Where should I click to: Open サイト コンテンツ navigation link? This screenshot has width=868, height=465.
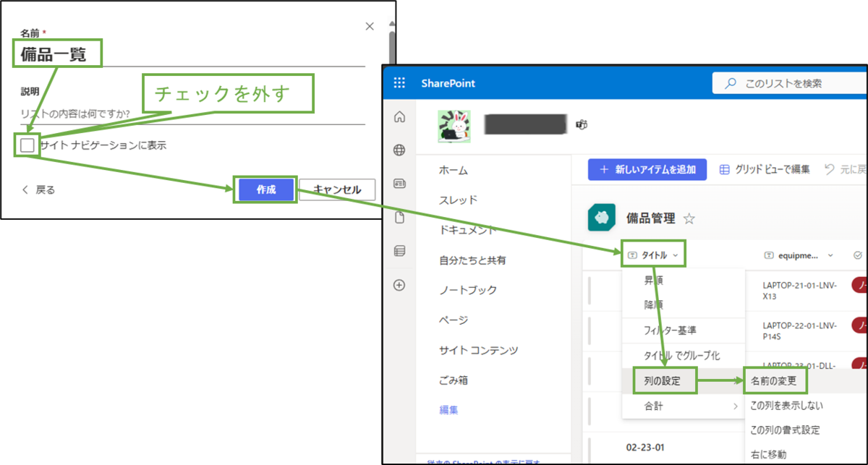coord(479,350)
